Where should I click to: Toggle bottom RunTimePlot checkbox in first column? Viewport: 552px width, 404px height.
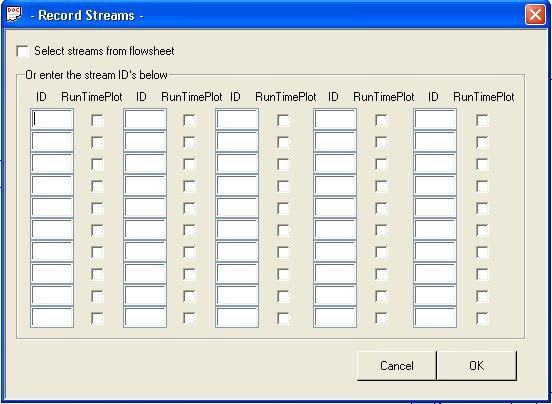point(98,318)
